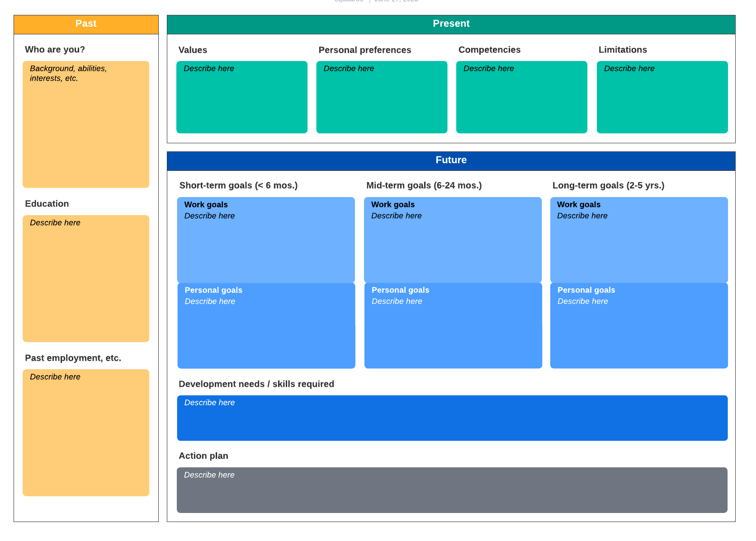
Task: Select the gray Action plan box
Action: (x=452, y=490)
